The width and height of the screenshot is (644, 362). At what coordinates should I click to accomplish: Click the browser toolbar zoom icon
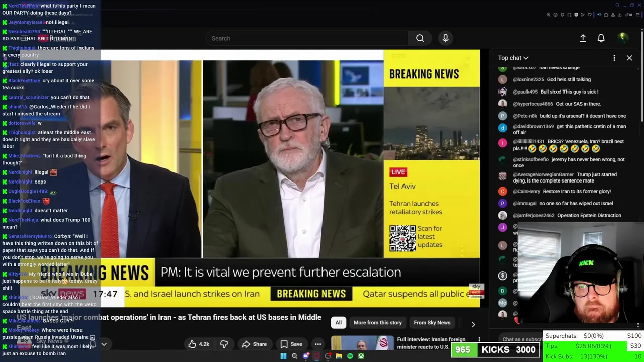549,15
